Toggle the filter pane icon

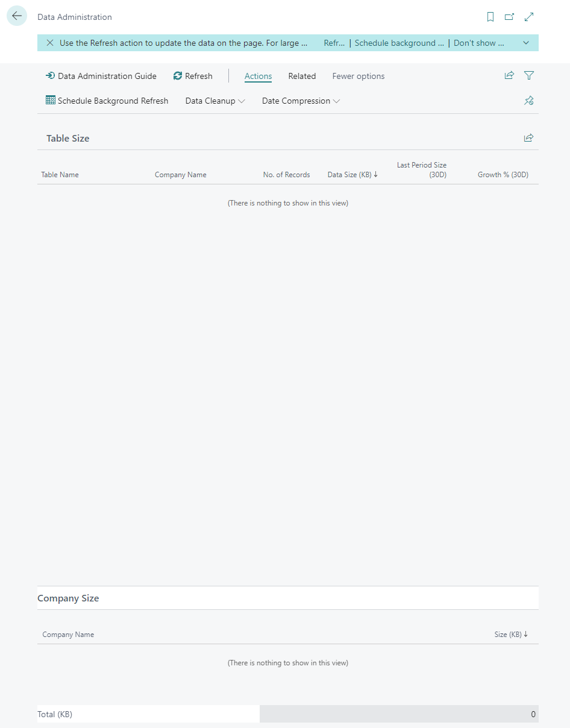[529, 75]
